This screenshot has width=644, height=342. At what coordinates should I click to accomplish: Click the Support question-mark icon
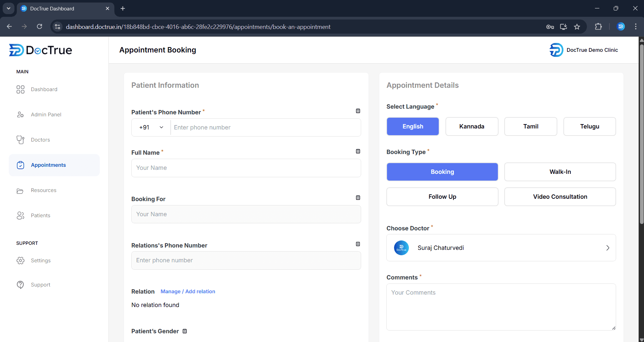coord(20,285)
